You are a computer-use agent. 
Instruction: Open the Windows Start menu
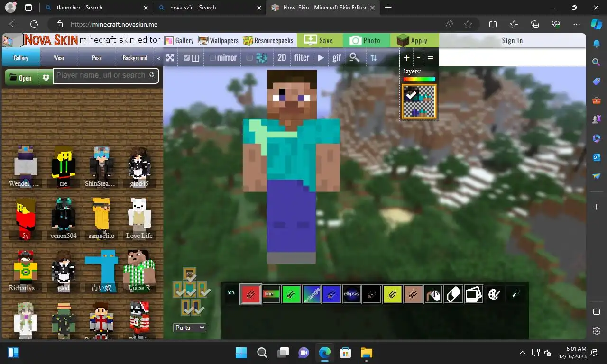[x=241, y=353]
